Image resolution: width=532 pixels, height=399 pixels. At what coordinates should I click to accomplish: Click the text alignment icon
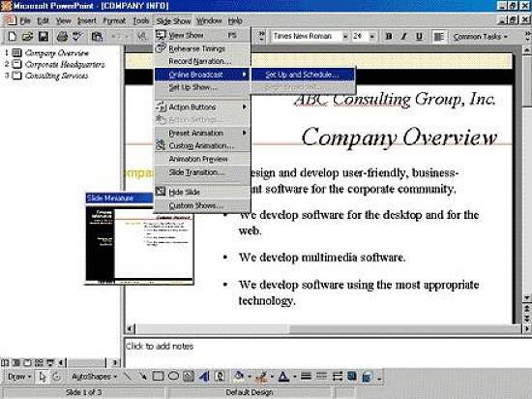point(439,37)
